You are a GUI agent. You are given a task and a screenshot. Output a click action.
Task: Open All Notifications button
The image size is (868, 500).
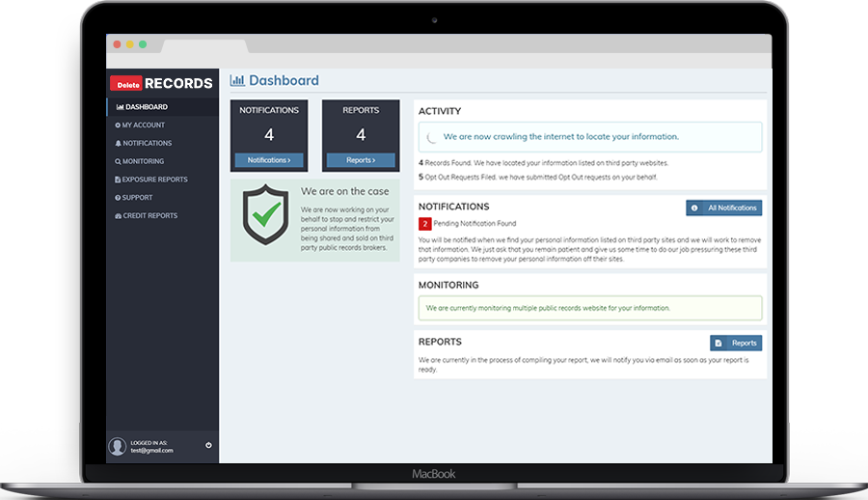click(x=724, y=208)
